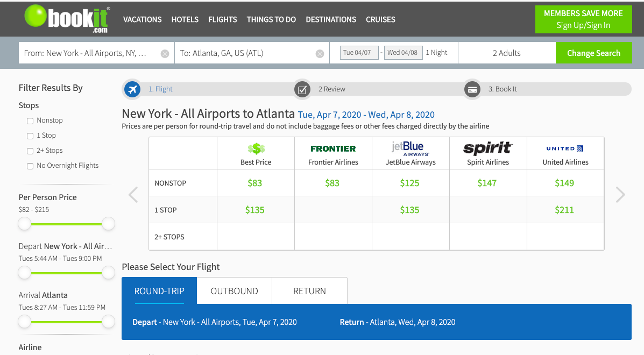Switch to the OUTBOUND tab
This screenshot has height=355, width=644.
tap(234, 290)
